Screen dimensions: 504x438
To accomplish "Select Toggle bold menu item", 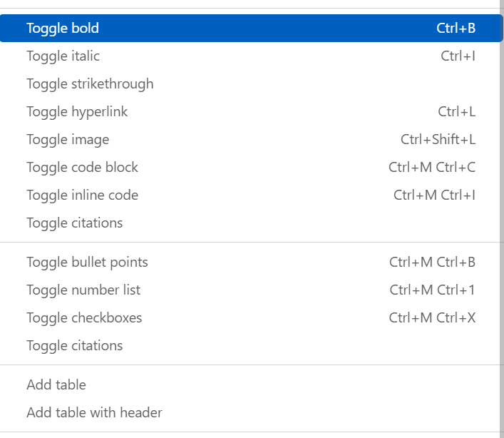I will pyautogui.click(x=63, y=29).
